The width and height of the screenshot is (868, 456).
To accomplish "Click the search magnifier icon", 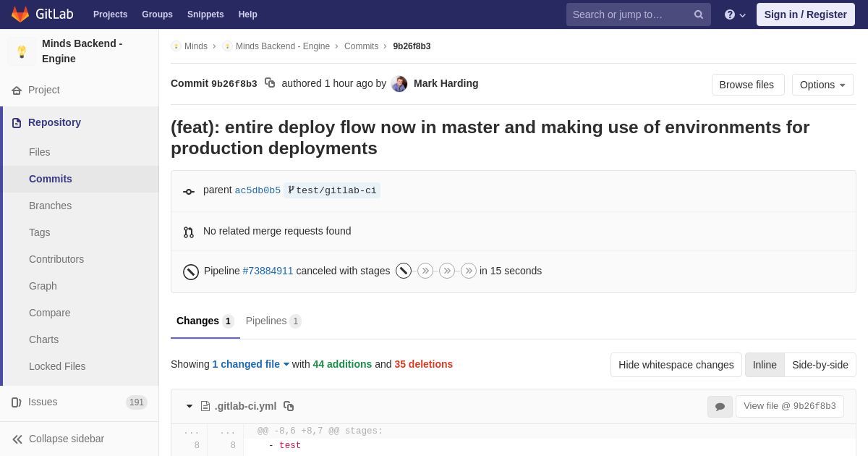I will (698, 14).
